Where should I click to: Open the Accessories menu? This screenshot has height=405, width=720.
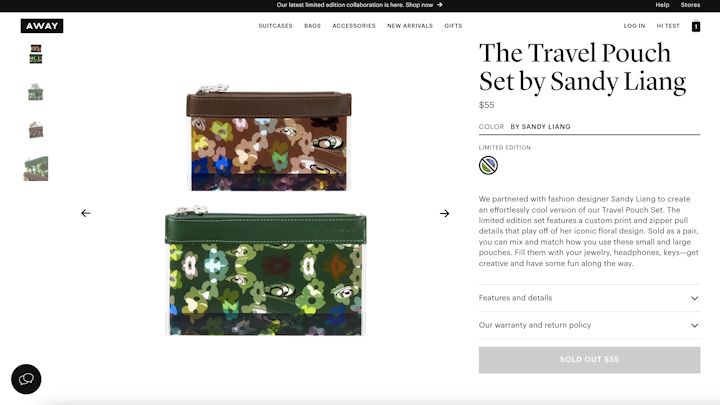354,26
